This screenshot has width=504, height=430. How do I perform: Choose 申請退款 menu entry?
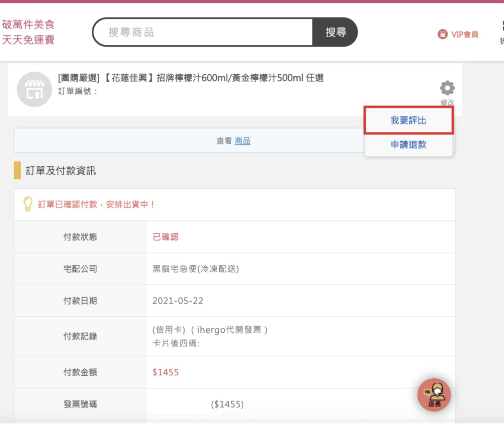[408, 145]
